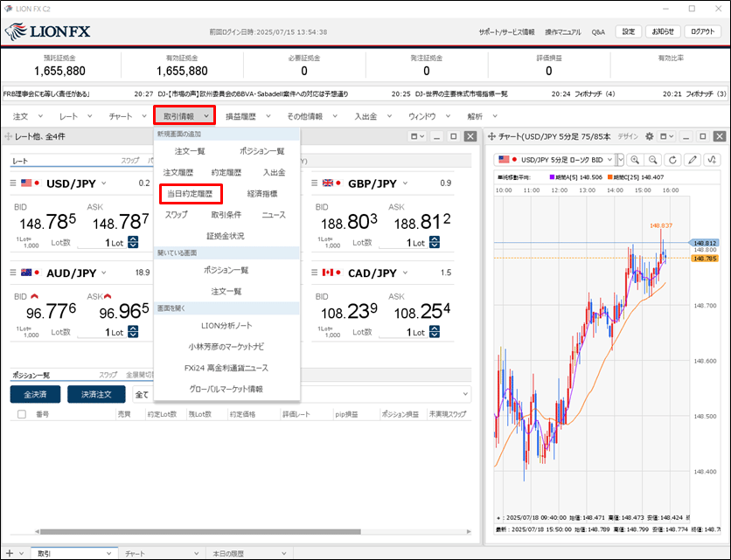This screenshot has height=560, width=731.
Task: Expand the 全て filter dropdown in positions
Action: pos(463,394)
